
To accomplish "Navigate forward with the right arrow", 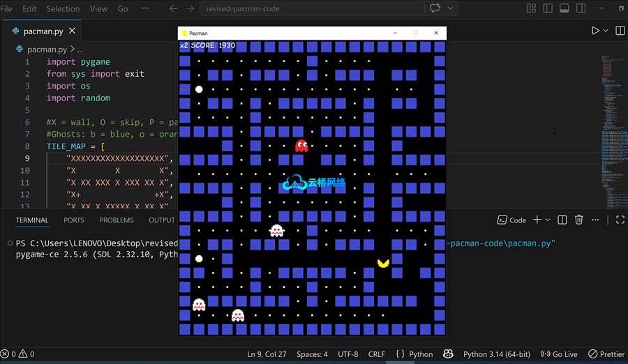I will click(x=190, y=8).
